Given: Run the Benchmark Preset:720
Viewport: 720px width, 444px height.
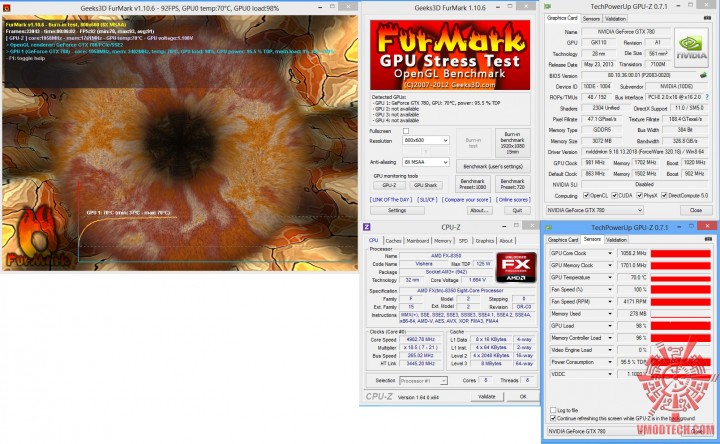Looking at the screenshot, I should (x=512, y=184).
